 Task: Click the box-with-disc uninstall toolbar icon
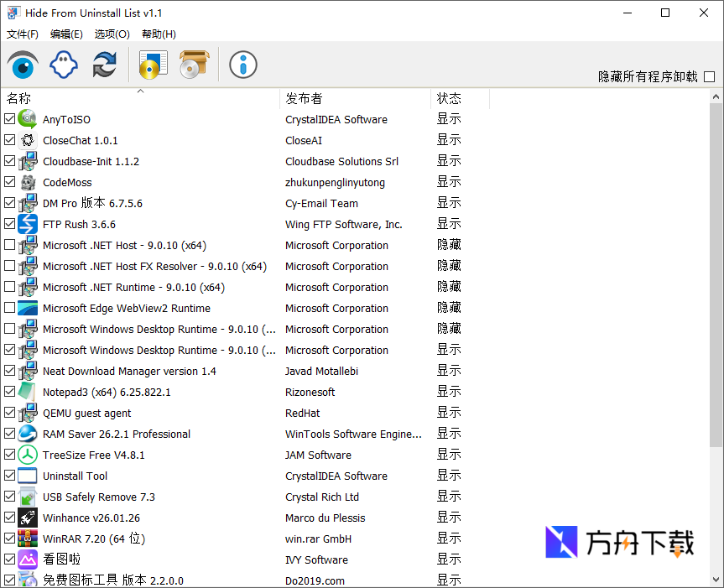pos(194,65)
